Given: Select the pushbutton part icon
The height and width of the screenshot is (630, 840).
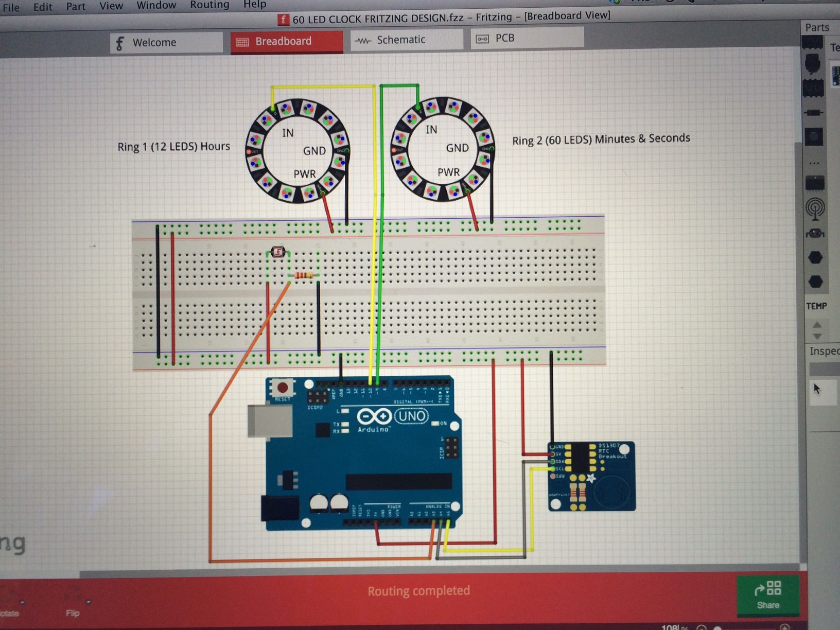Looking at the screenshot, I should click(x=815, y=136).
